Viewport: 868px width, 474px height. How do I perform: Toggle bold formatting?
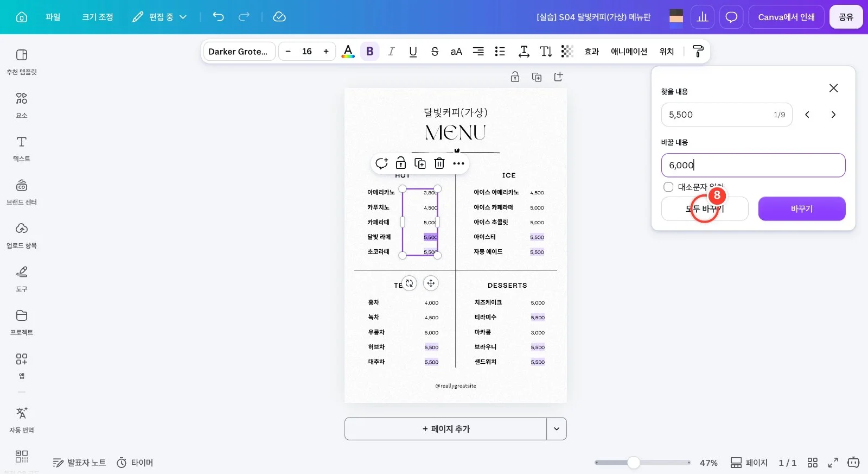click(x=370, y=51)
